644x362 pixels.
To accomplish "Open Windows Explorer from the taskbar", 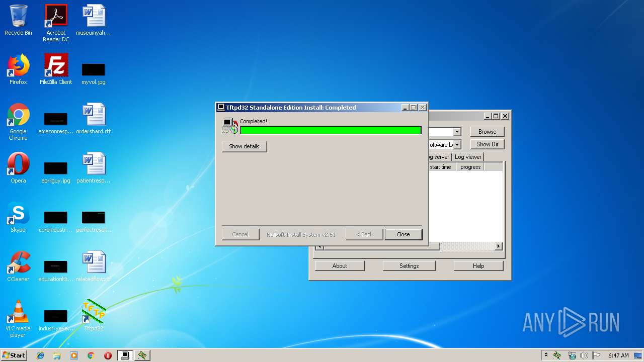I will coord(57,355).
